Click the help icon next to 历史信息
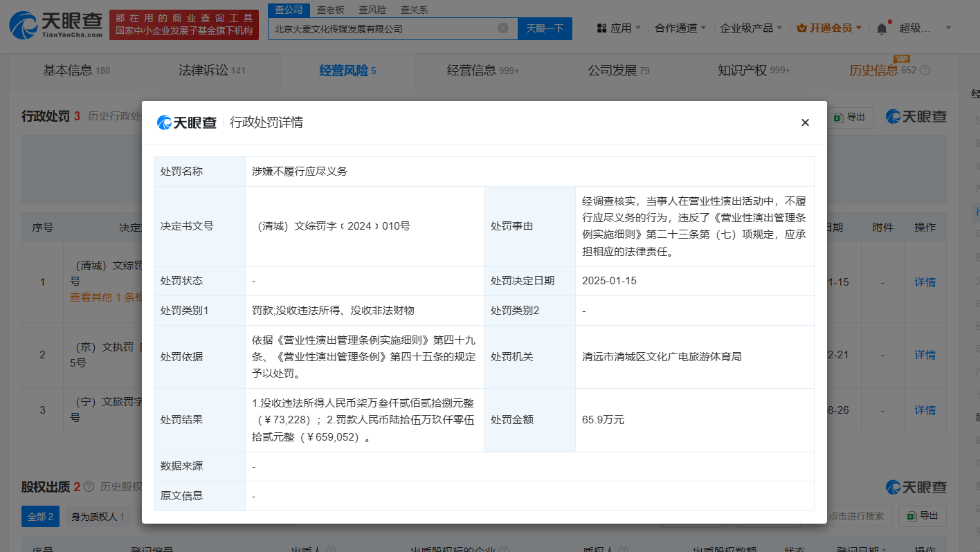980x552 pixels. pyautogui.click(x=925, y=71)
